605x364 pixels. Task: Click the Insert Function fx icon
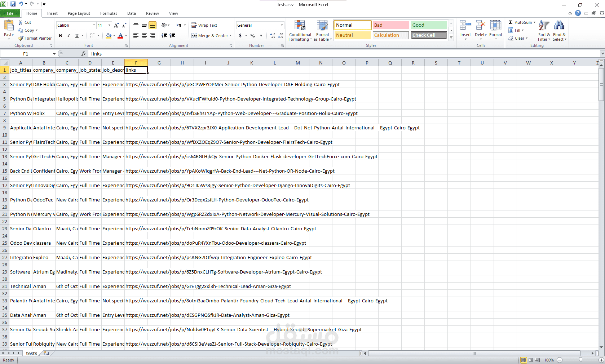click(x=84, y=54)
